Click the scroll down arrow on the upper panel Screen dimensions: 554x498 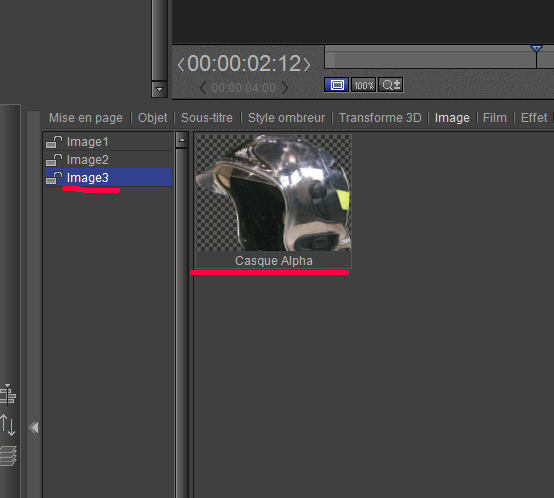pos(159,89)
